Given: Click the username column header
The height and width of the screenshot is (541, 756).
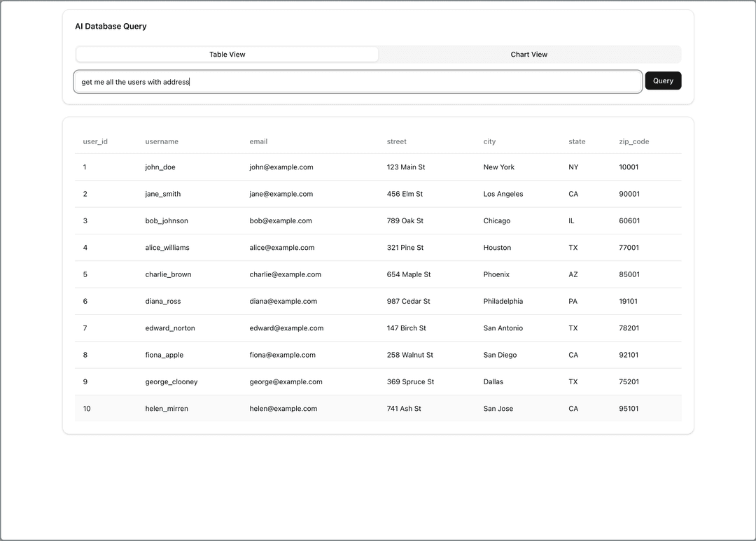Looking at the screenshot, I should pyautogui.click(x=162, y=141).
